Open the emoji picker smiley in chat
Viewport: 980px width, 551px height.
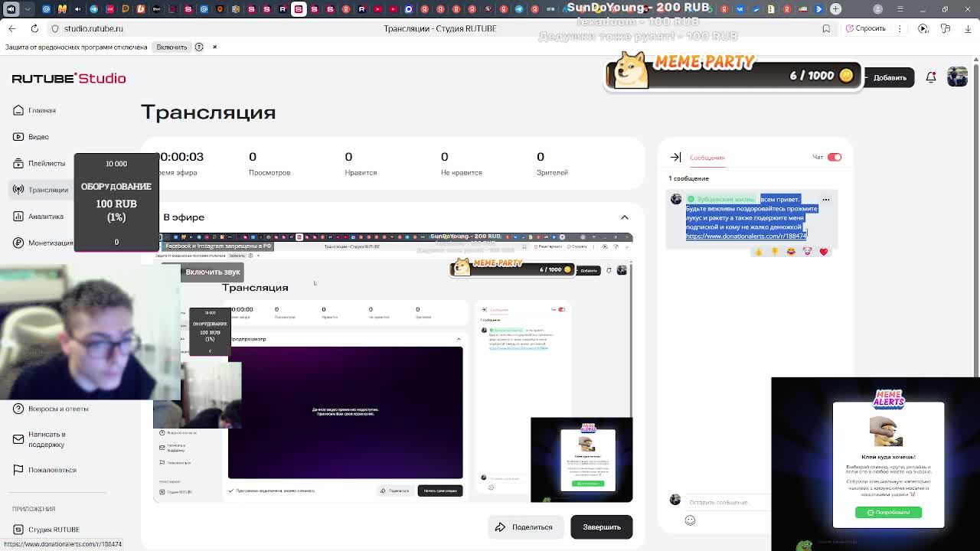690,520
